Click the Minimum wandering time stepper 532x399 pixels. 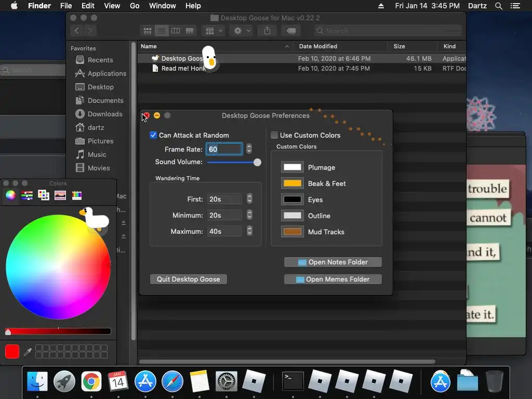[250, 215]
